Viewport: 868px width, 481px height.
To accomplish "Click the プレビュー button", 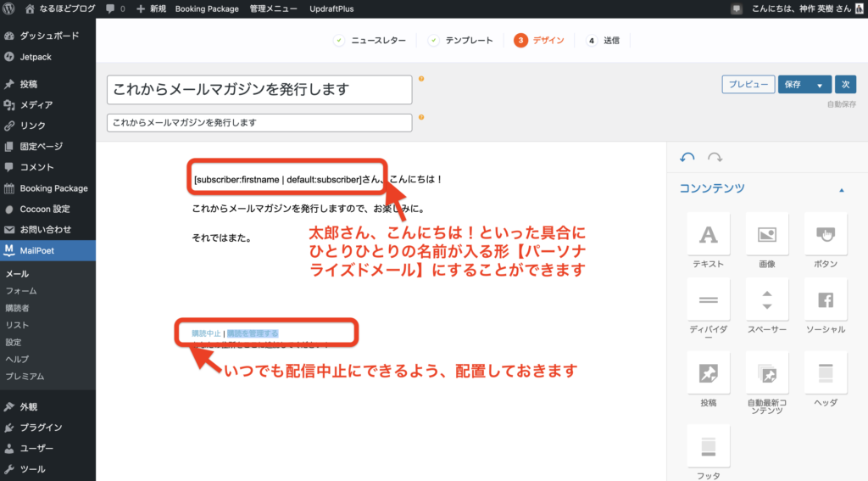I will [748, 85].
